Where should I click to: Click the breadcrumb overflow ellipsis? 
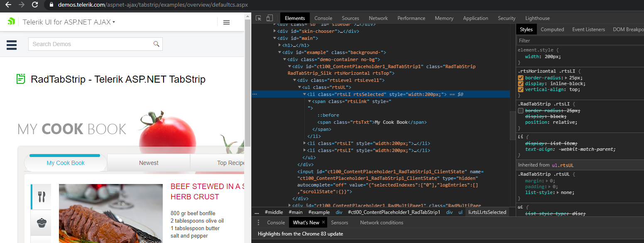257,212
